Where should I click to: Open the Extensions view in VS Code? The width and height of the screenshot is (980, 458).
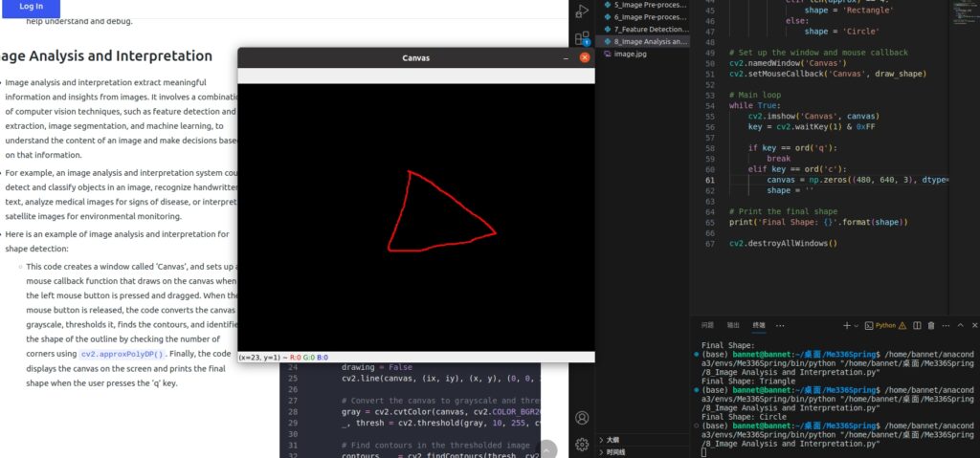582,39
